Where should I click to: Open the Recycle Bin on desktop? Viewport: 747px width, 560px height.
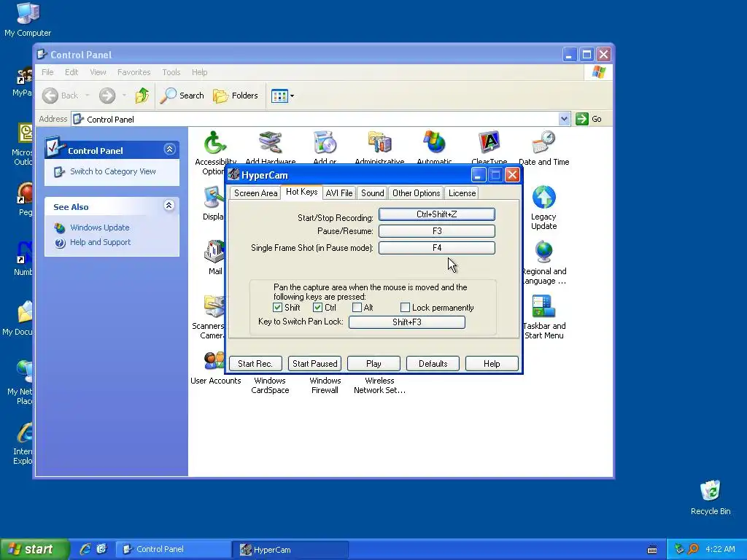(x=711, y=497)
